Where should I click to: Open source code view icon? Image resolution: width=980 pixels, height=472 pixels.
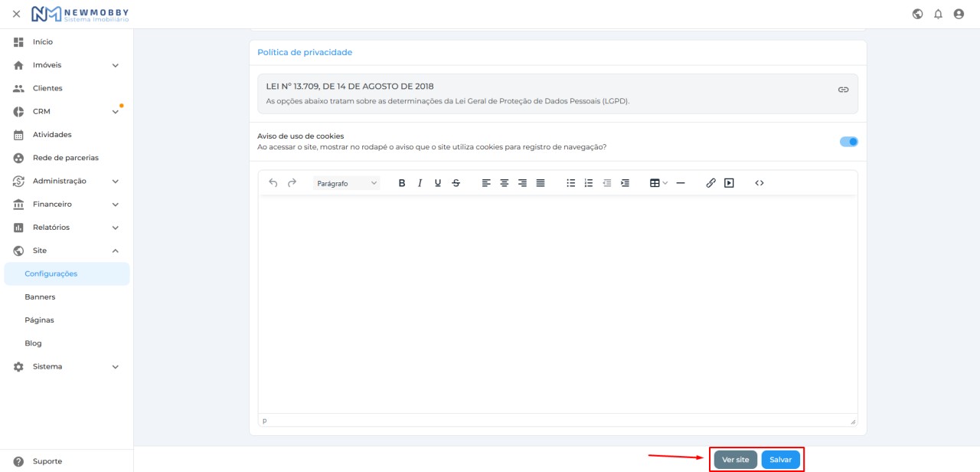coord(759,183)
